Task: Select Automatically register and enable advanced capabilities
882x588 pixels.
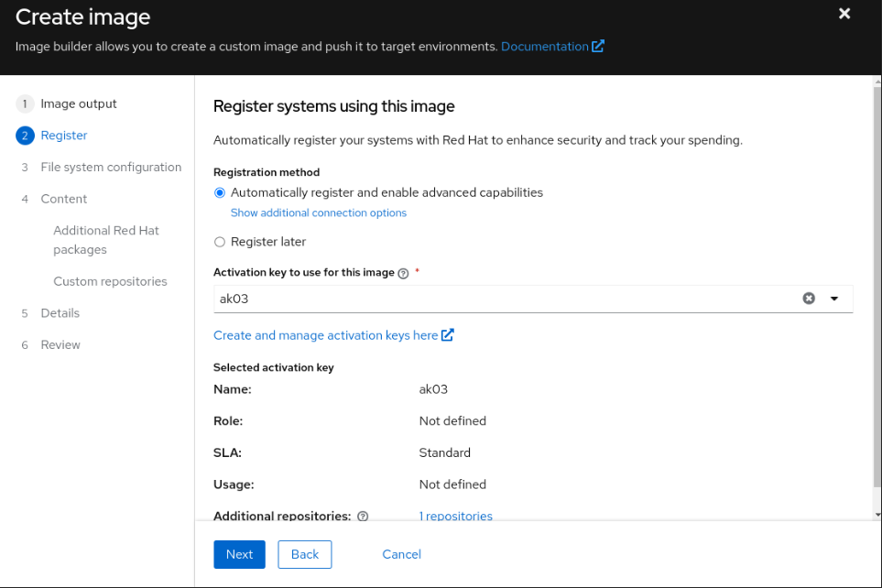Action: (219, 193)
